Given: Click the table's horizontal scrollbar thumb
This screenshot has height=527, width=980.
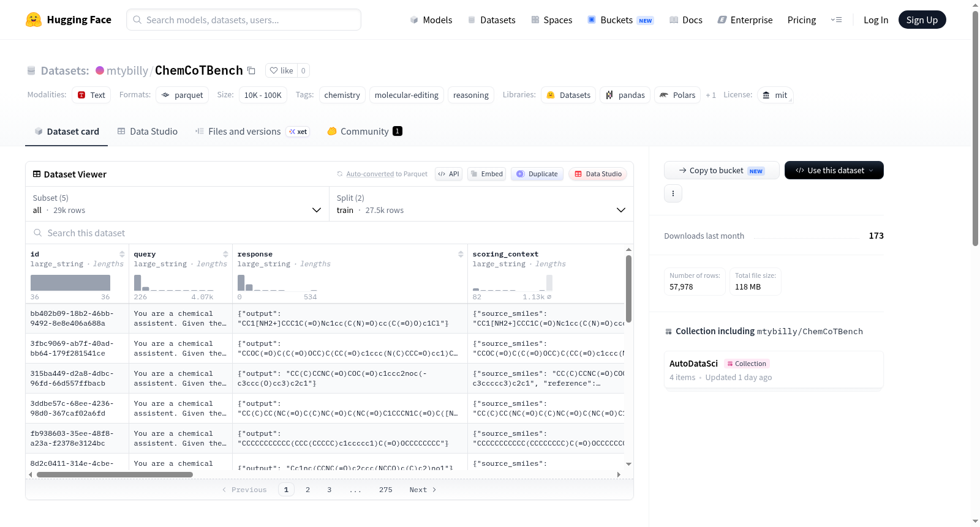Looking at the screenshot, I should click(115, 474).
